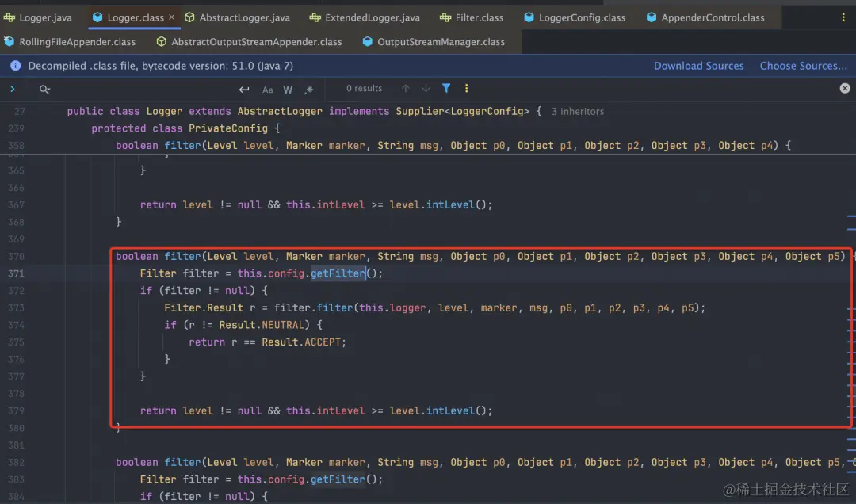Expand the replace field chevron
The image size is (856, 504).
13,89
